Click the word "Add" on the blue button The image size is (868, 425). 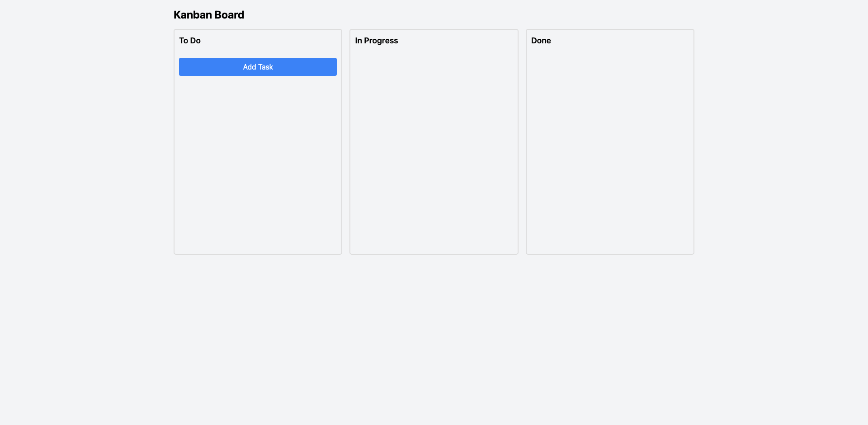[250, 67]
